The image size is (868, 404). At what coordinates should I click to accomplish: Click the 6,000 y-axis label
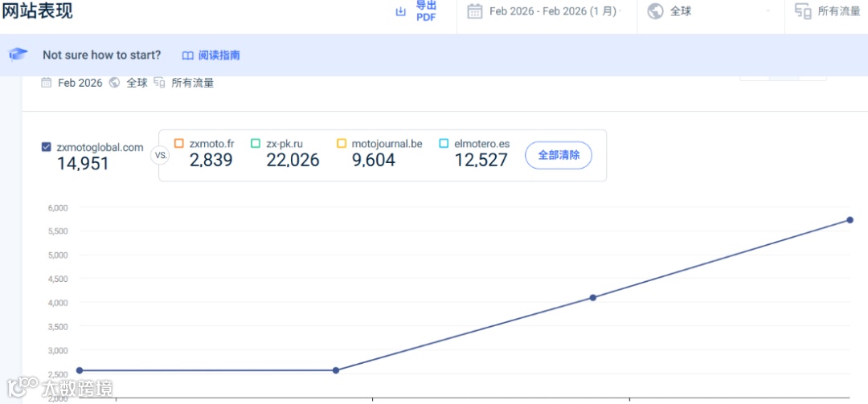[58, 207]
